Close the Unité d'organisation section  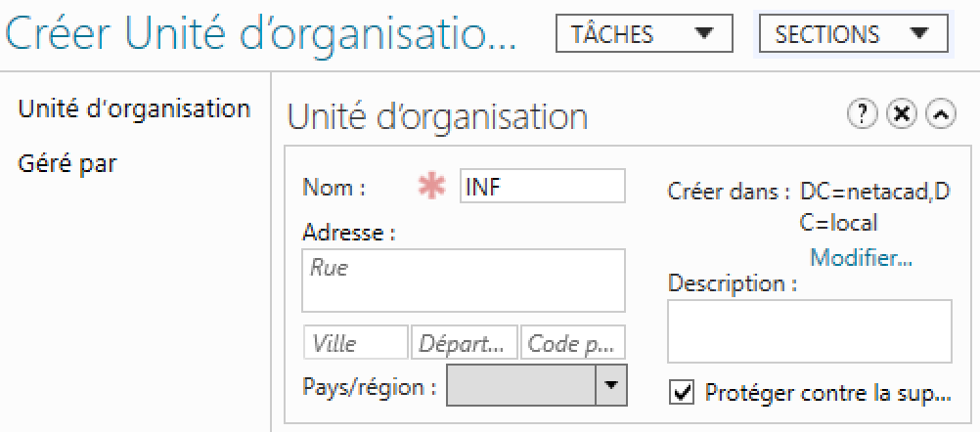coord(901,114)
